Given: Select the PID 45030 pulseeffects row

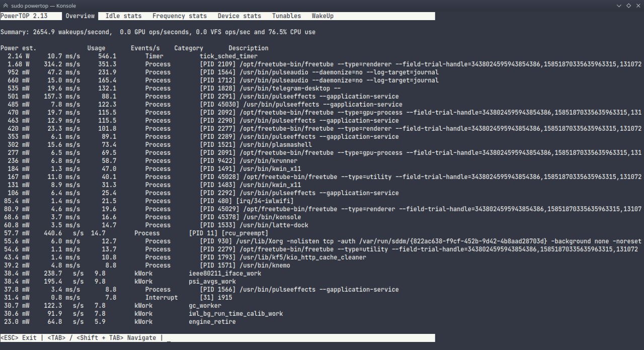Looking at the screenshot, I should 205,105.
